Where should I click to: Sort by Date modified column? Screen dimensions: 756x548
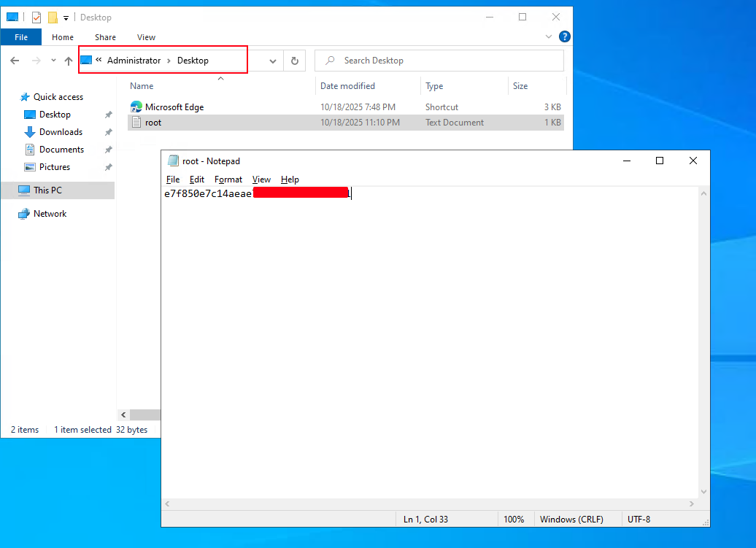click(x=347, y=86)
